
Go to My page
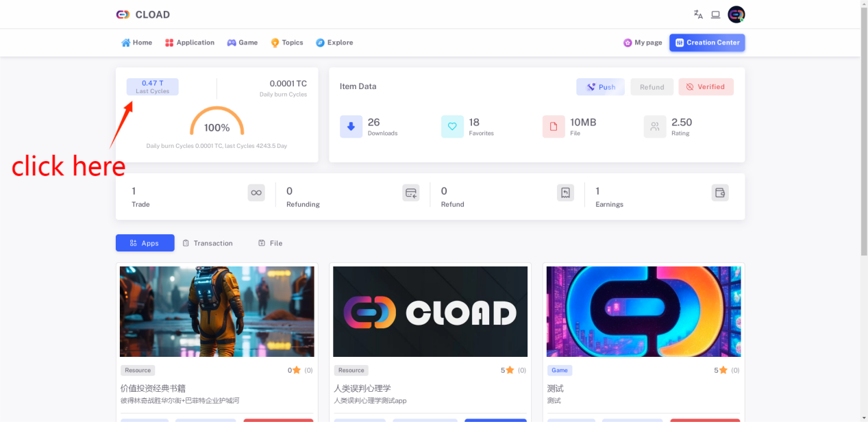click(x=643, y=42)
